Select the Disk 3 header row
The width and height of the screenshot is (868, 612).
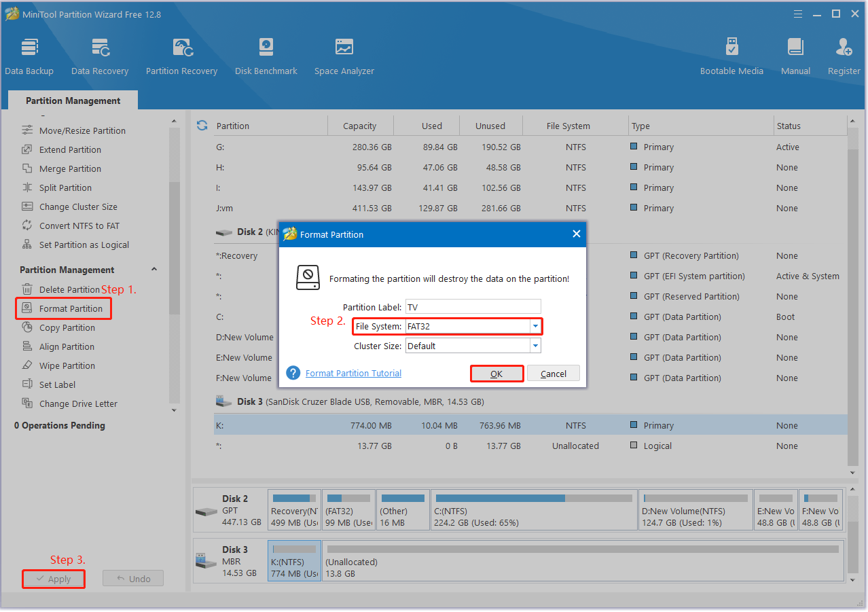click(x=530, y=401)
